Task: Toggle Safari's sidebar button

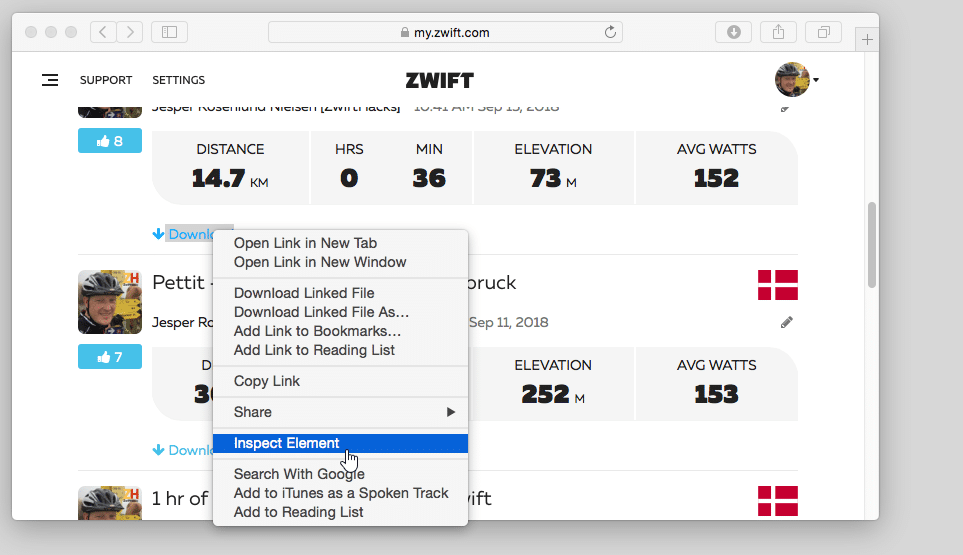Action: [170, 32]
